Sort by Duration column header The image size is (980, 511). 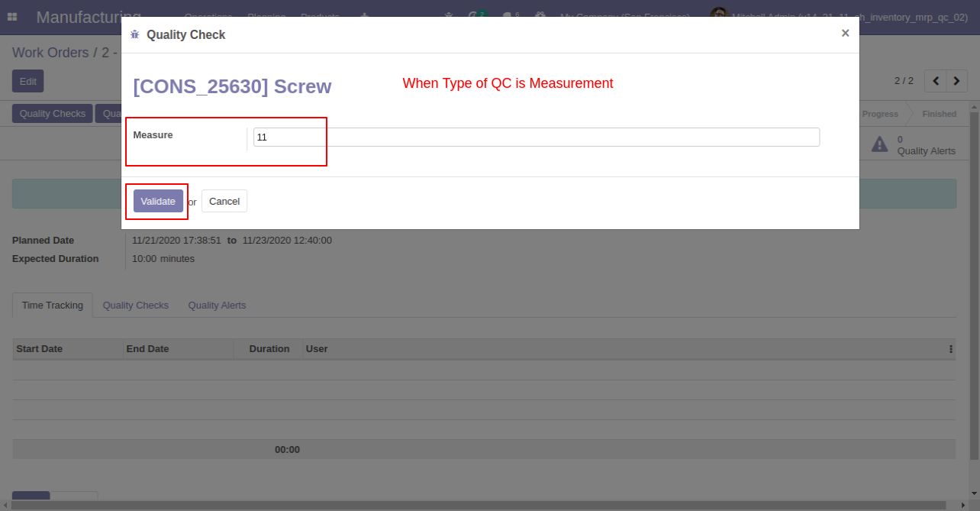coord(269,348)
